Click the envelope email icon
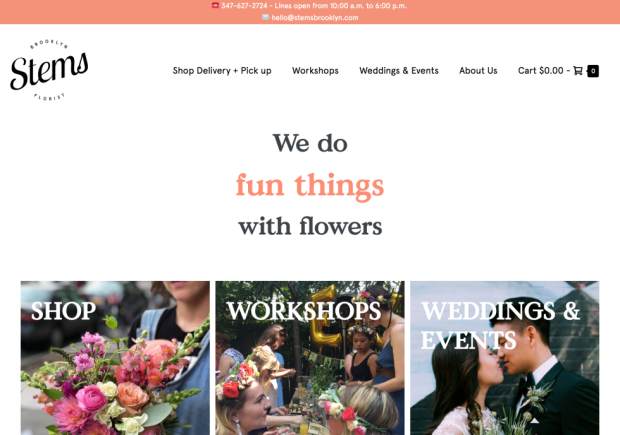 tap(265, 17)
